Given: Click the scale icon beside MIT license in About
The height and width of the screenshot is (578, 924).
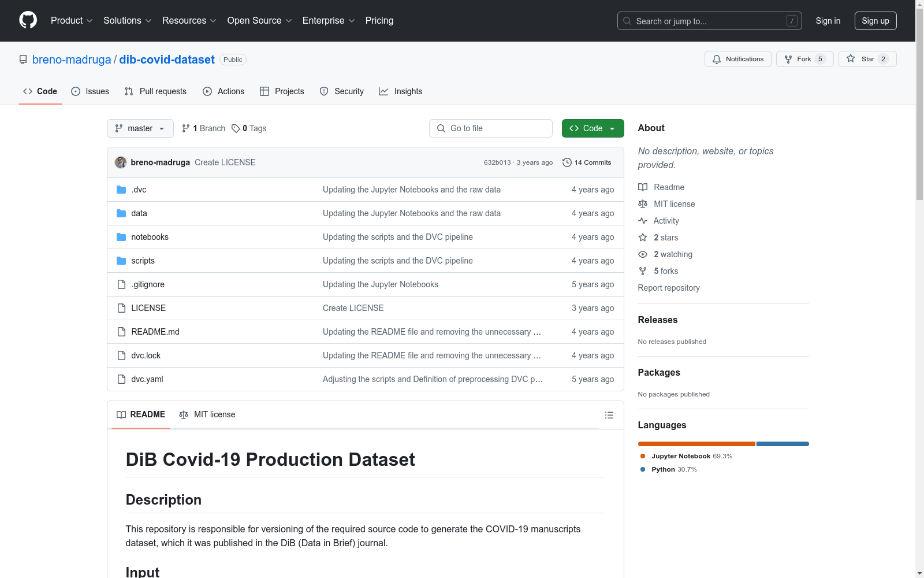Looking at the screenshot, I should (643, 204).
